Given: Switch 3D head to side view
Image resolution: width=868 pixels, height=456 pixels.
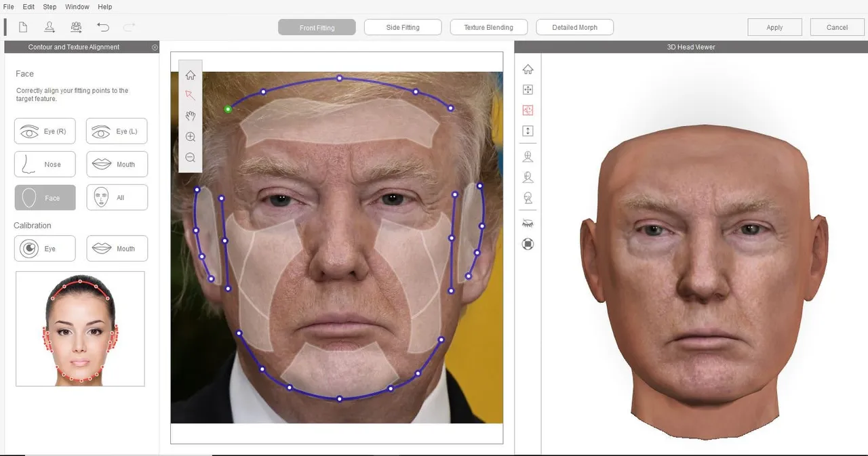Looking at the screenshot, I should click(x=528, y=198).
